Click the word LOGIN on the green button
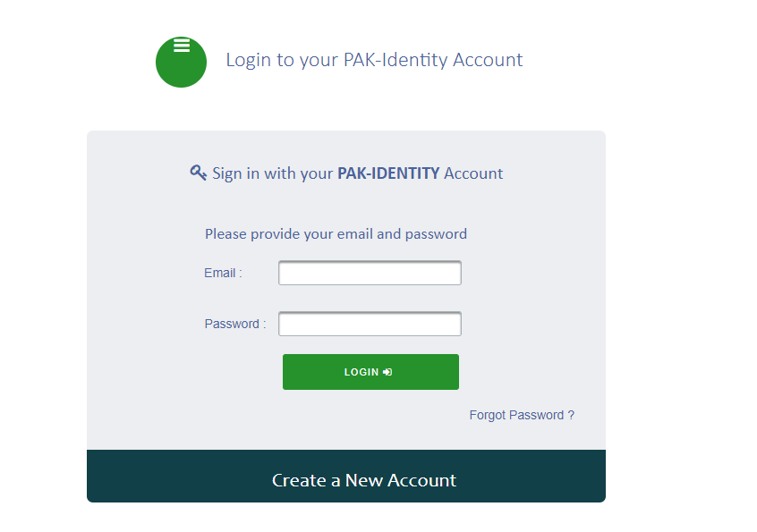The height and width of the screenshot is (532, 757). point(361,372)
